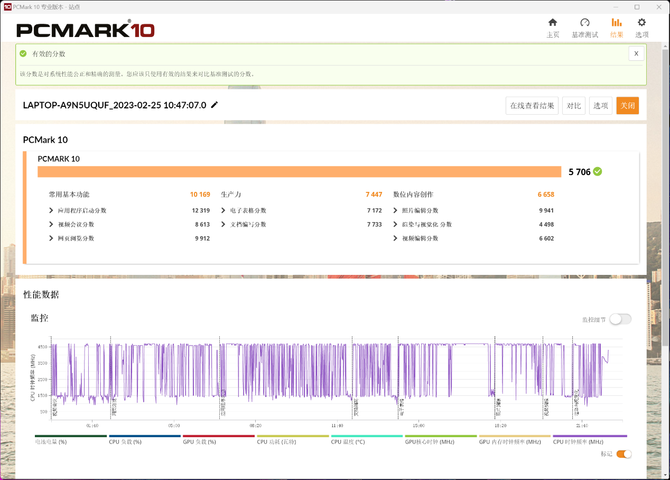
Task: Click 在线查看结果 button
Action: (x=532, y=106)
